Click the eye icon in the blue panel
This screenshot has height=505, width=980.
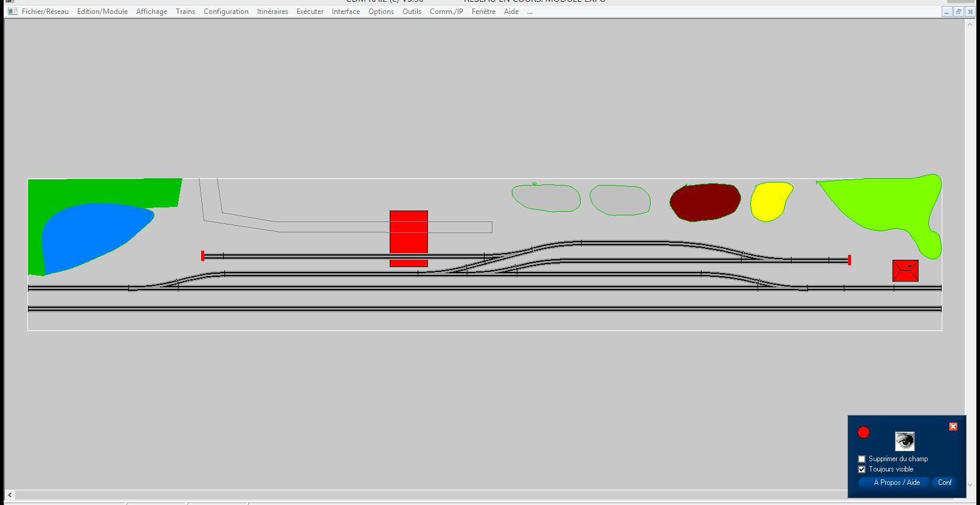point(905,441)
